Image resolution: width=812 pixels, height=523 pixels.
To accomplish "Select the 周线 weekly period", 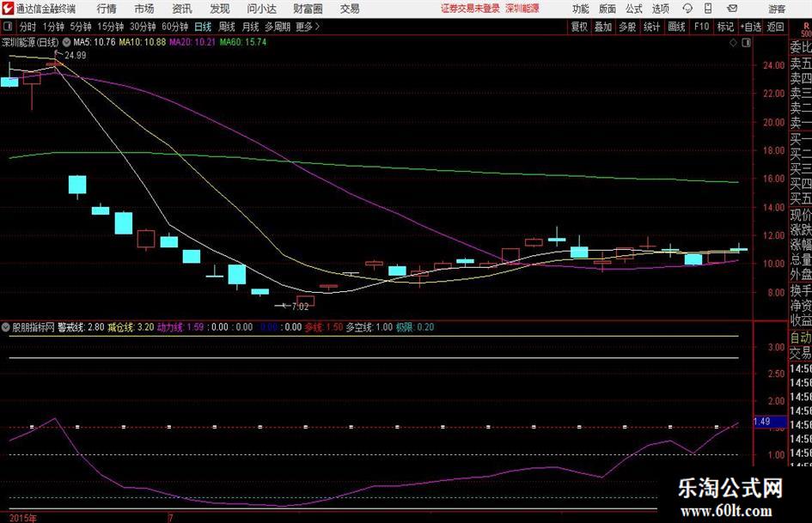I will point(227,27).
